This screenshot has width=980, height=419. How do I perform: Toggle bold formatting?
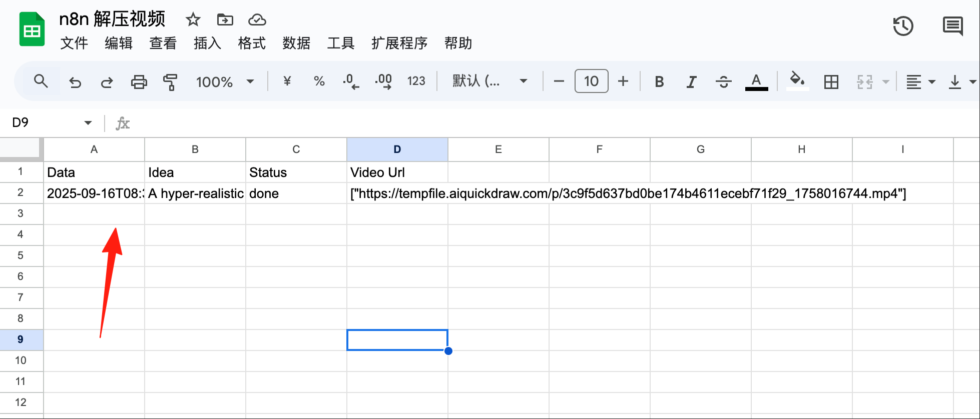[659, 81]
